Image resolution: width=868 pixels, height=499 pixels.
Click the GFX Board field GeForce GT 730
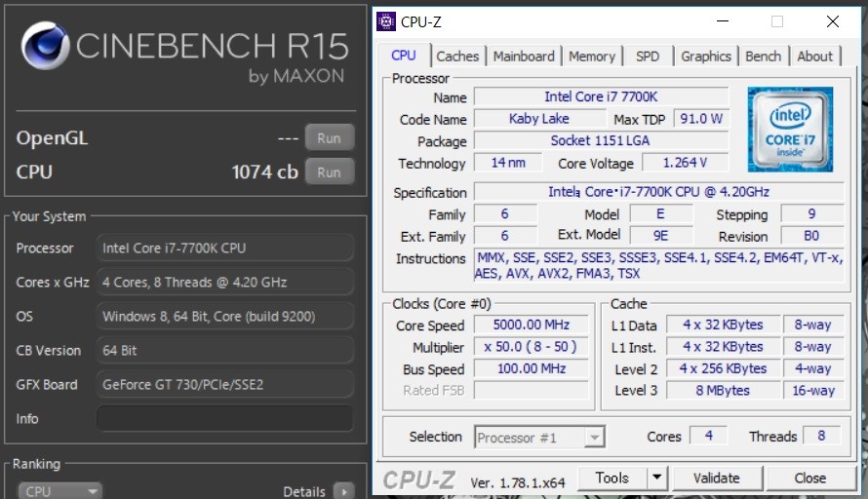224,385
